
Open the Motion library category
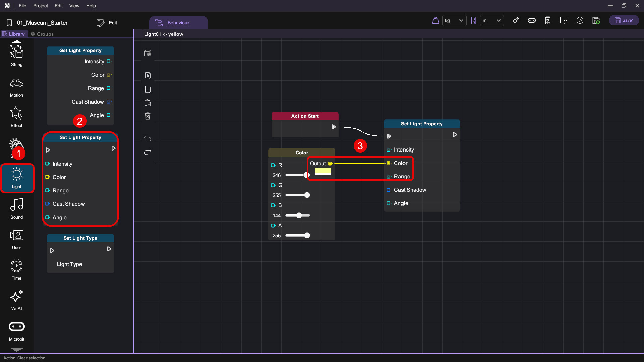coord(17,87)
